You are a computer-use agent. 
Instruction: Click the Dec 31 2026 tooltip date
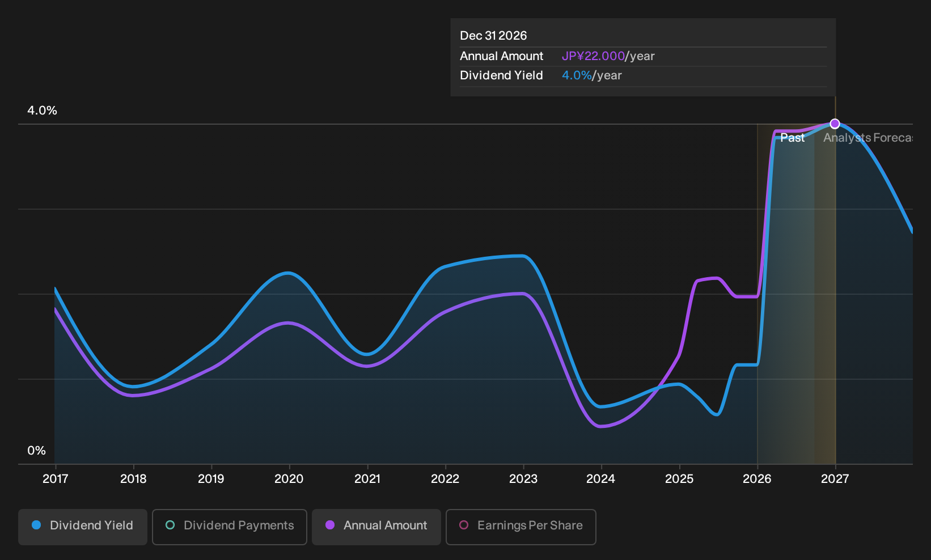click(493, 36)
